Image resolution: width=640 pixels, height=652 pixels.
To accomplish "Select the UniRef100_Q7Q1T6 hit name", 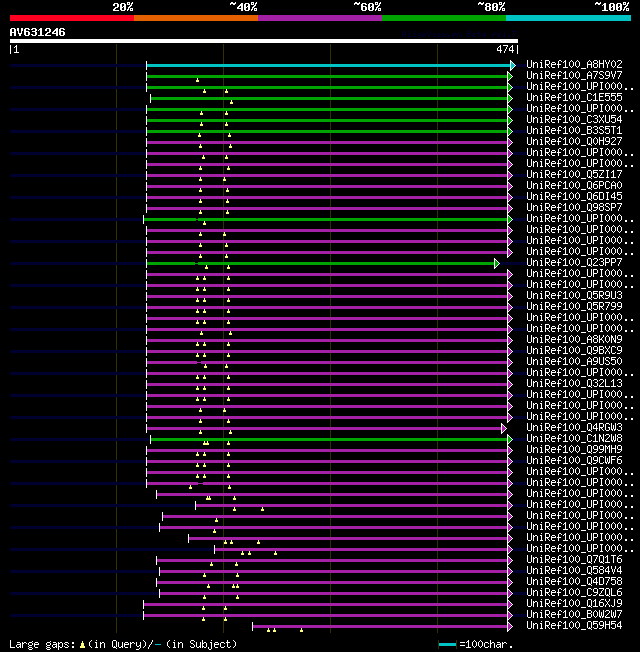I will coord(574,559).
